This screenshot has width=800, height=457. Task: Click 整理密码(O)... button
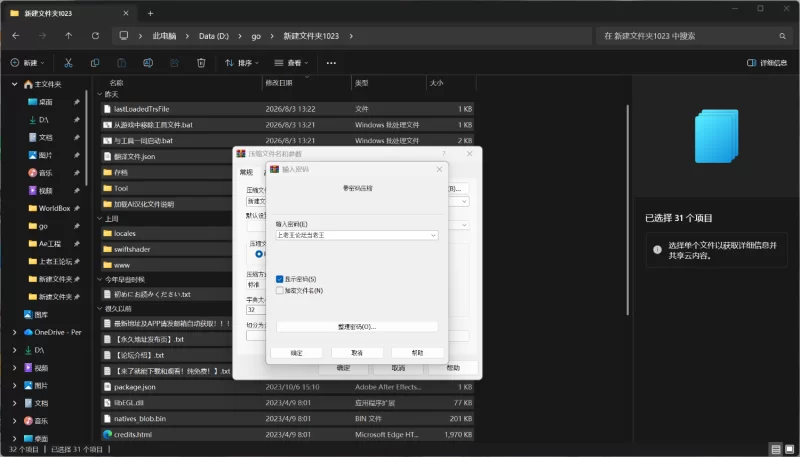click(x=357, y=327)
